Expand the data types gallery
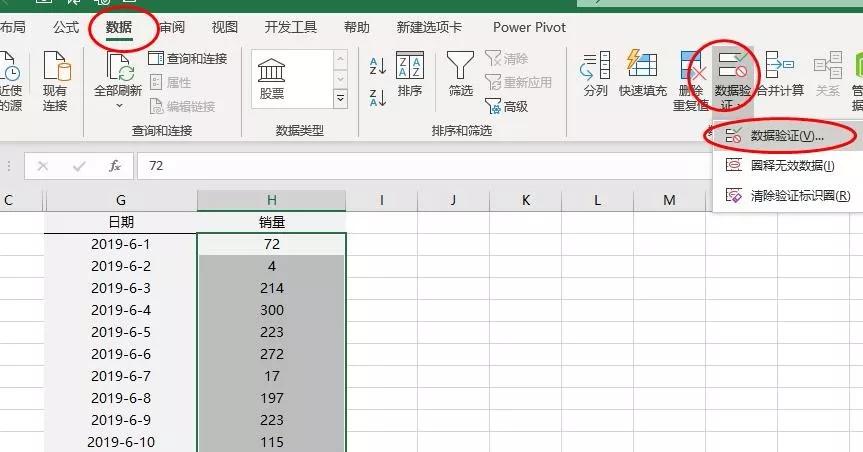863x452 pixels. (x=341, y=99)
